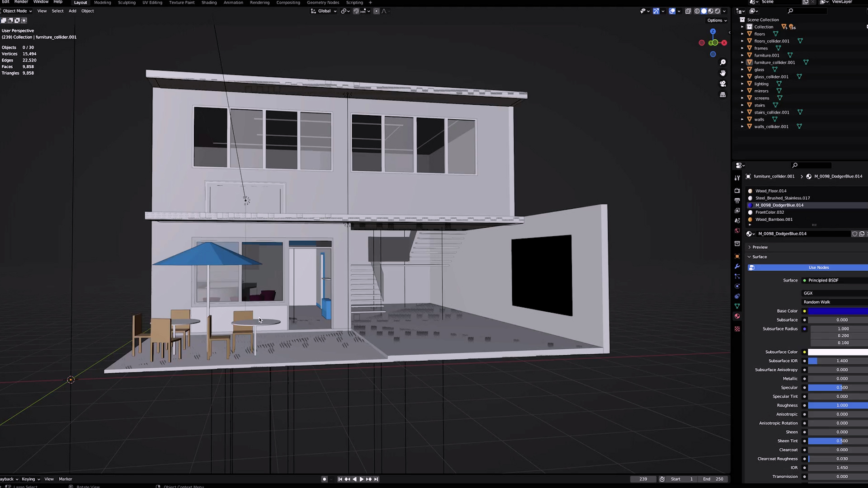
Task: Select the Wood_Bamboo.001 material slot
Action: (774, 220)
